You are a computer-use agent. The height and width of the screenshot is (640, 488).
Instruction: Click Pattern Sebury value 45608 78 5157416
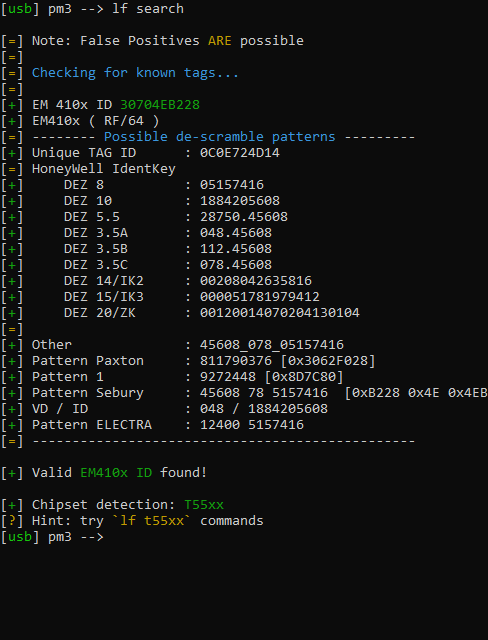pyautogui.click(x=263, y=393)
